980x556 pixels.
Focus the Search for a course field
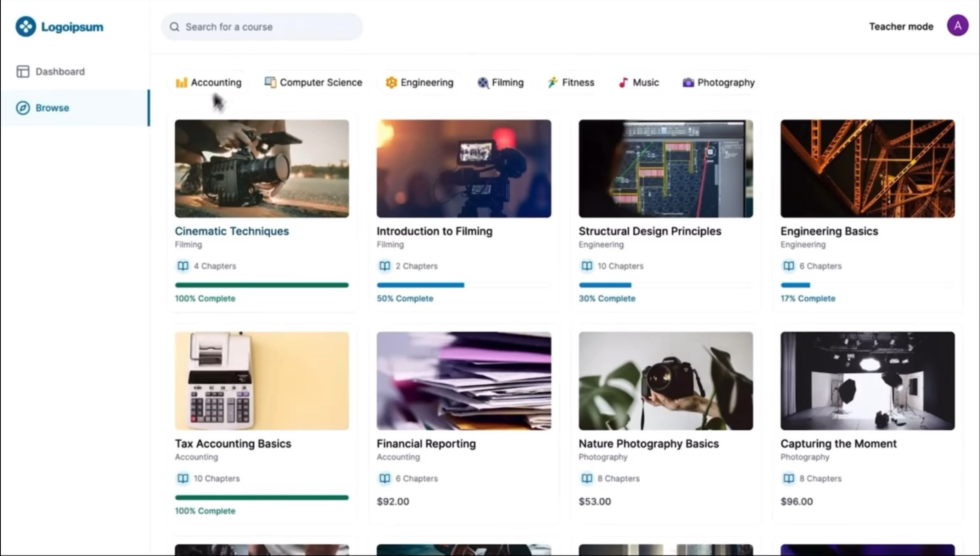271,27
